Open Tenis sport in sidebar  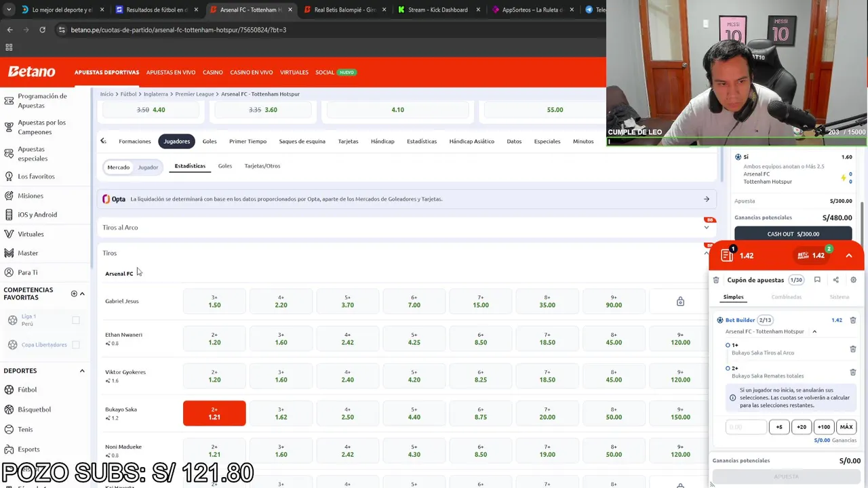tap(25, 429)
